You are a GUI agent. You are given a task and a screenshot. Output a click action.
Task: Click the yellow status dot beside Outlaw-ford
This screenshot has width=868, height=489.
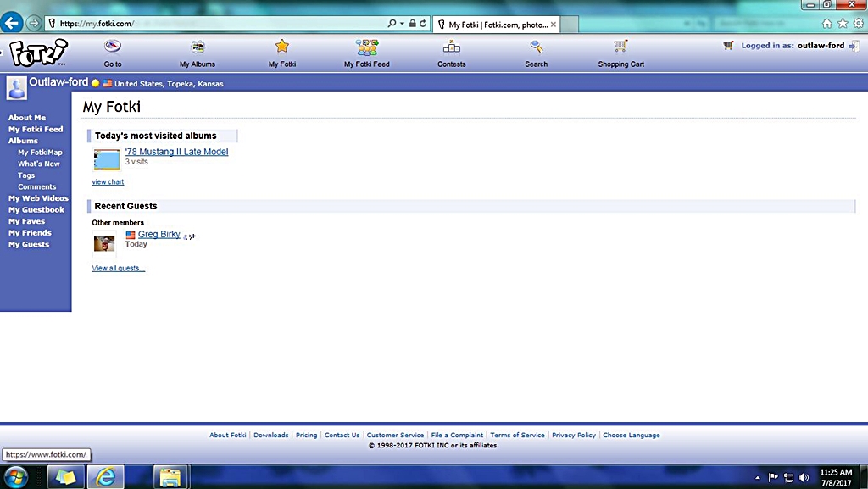click(95, 84)
